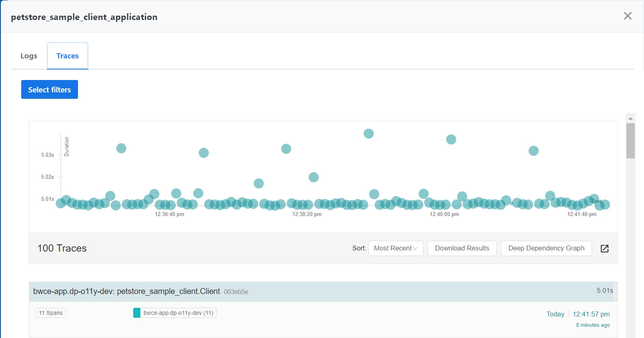The image size is (644, 338).
Task: Select the scatter dot near 5.02s level
Action: 314,177
